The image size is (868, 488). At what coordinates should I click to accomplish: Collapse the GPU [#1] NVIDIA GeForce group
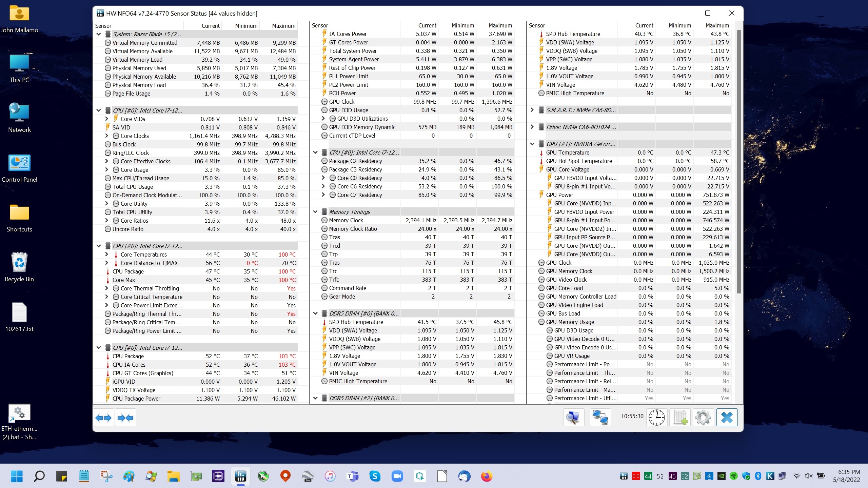coord(532,144)
